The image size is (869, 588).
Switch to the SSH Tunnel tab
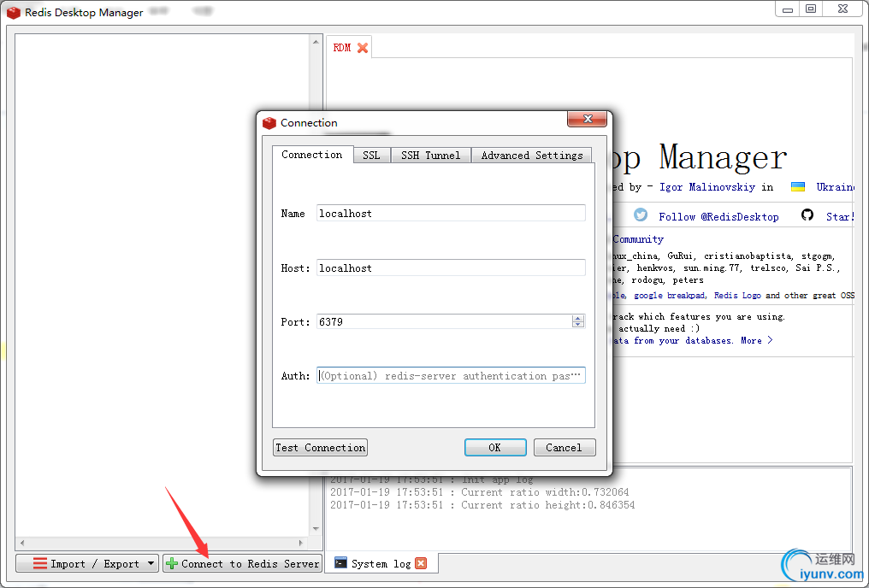(430, 156)
